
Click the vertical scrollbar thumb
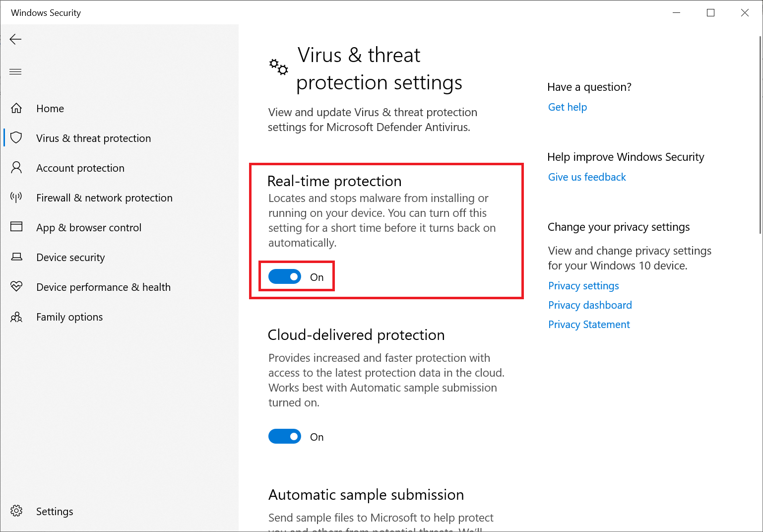pos(761,134)
